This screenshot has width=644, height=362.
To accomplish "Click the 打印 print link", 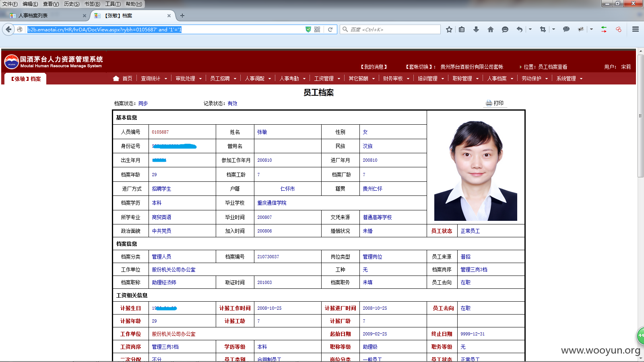I will [x=499, y=103].
